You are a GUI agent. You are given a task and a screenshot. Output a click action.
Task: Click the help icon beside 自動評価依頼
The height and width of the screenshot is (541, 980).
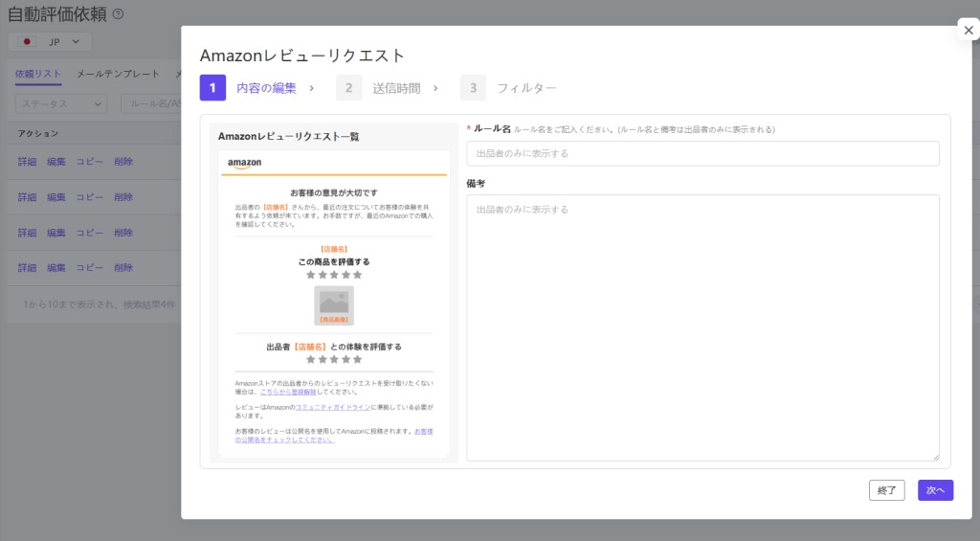point(118,13)
